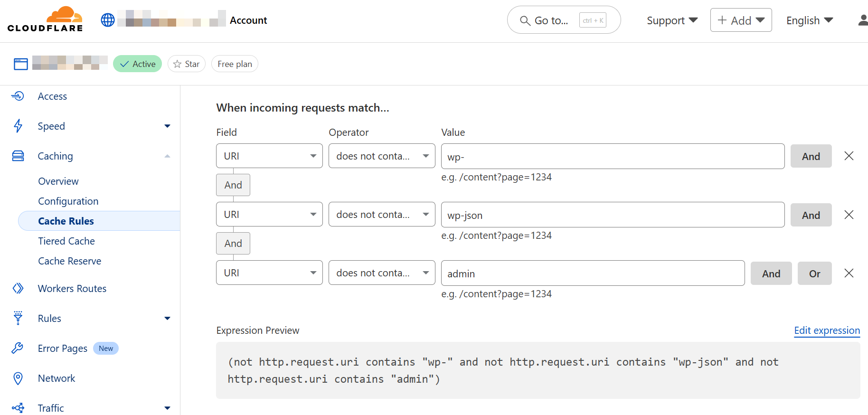
Task: Click the Cloudflare logo
Action: click(x=45, y=19)
